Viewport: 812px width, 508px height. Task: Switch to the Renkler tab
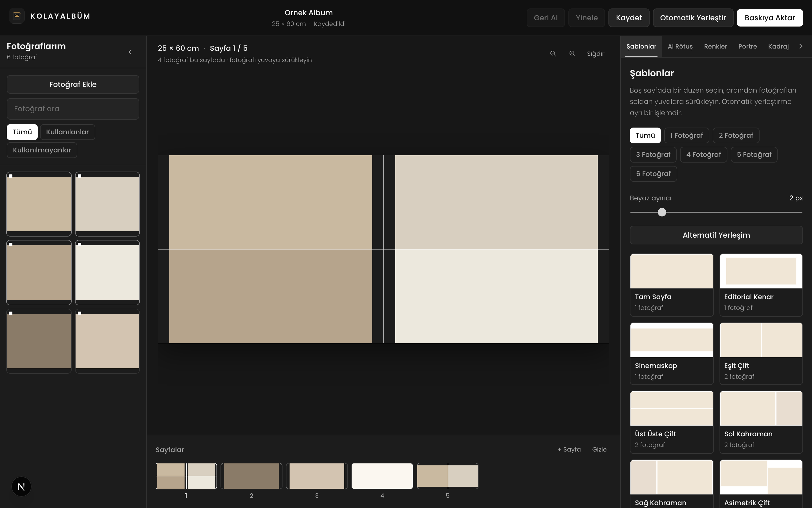(715, 46)
